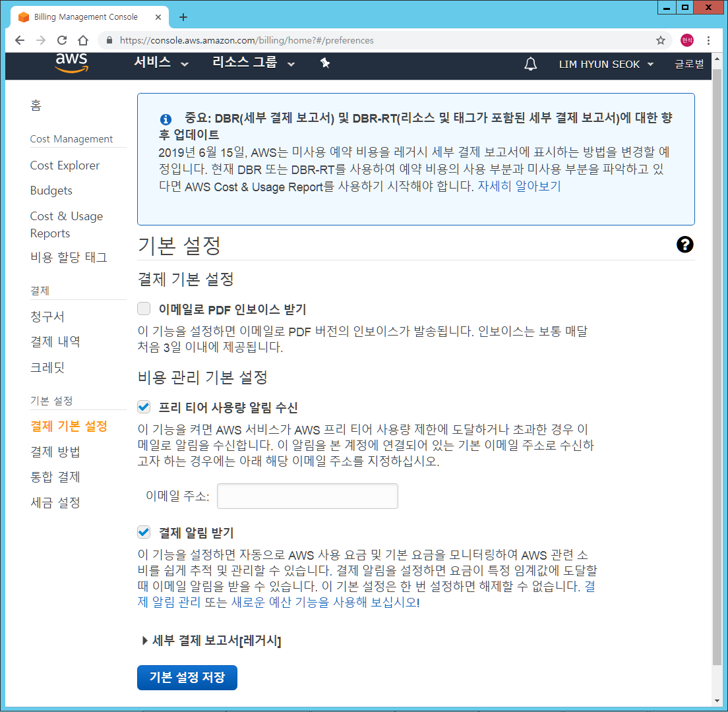Click the page vertical scrollbar
728x712 pixels.
point(717,367)
